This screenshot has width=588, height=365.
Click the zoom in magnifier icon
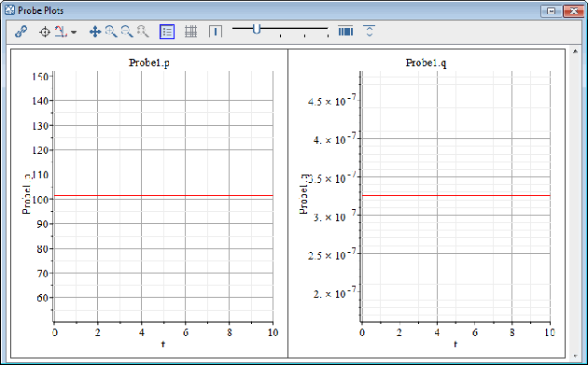click(111, 32)
